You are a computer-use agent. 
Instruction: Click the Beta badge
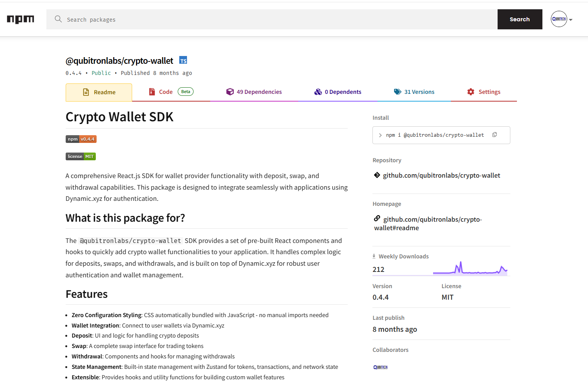[x=185, y=92]
